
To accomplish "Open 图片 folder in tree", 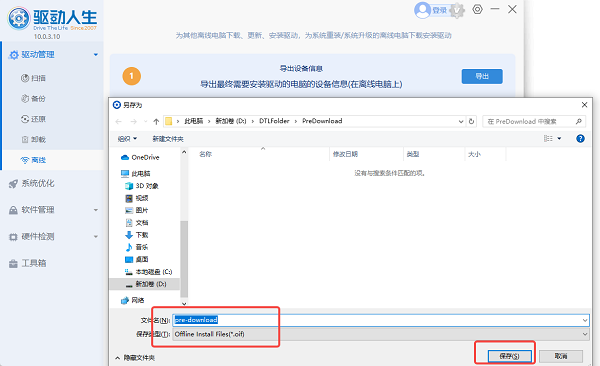I will point(137,211).
